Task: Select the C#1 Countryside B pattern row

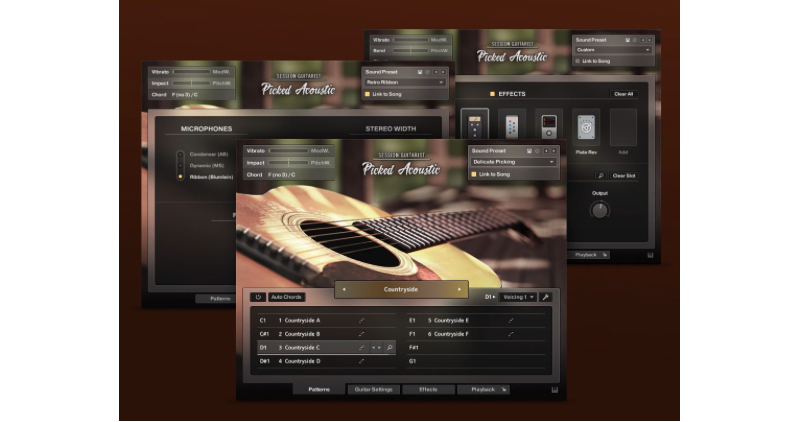Action: [327, 334]
